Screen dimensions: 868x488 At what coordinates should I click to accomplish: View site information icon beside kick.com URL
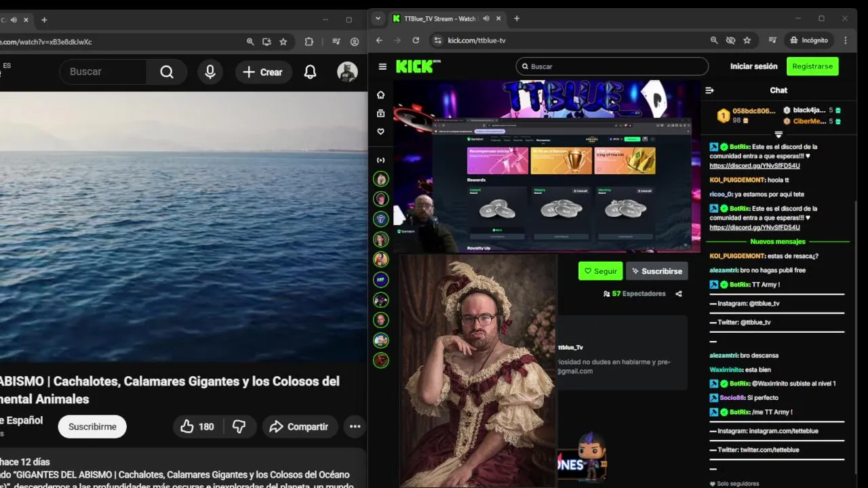(x=437, y=40)
